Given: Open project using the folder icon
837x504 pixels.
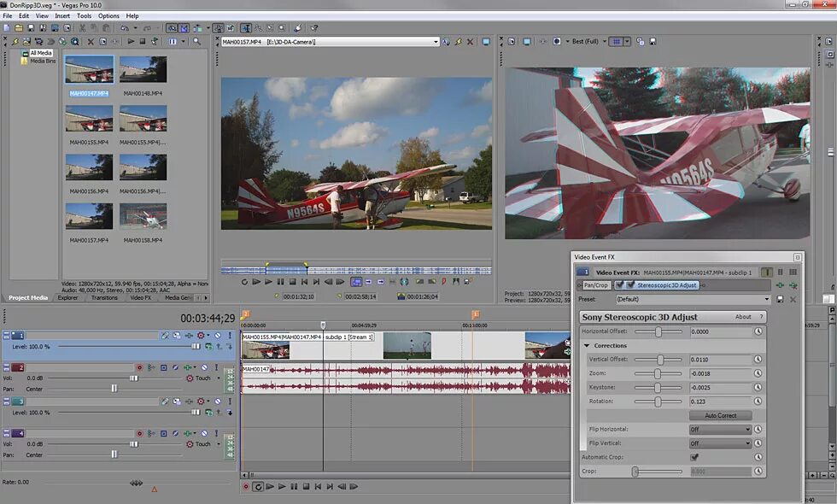Looking at the screenshot, I should coord(19,27).
